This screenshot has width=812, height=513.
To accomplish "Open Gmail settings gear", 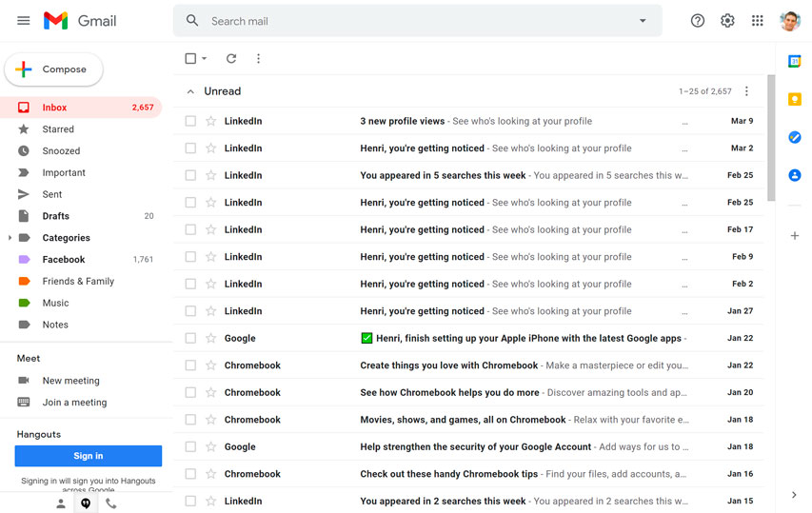I will click(x=727, y=21).
